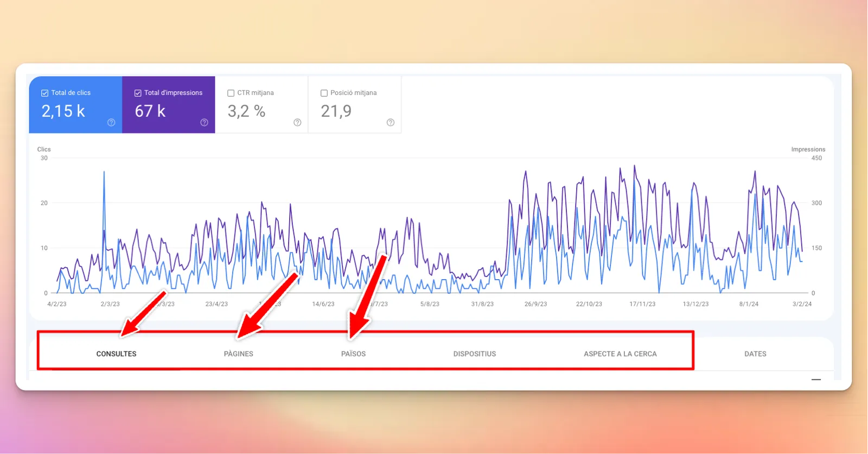Click the 3/2/24 date axis label
This screenshot has width=868, height=454.
coord(802,304)
